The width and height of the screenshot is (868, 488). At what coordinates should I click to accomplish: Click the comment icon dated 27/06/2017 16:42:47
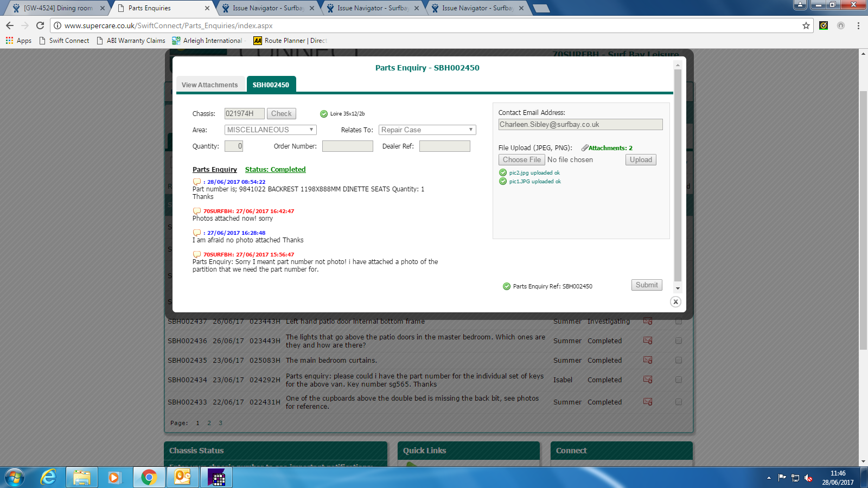(197, 211)
